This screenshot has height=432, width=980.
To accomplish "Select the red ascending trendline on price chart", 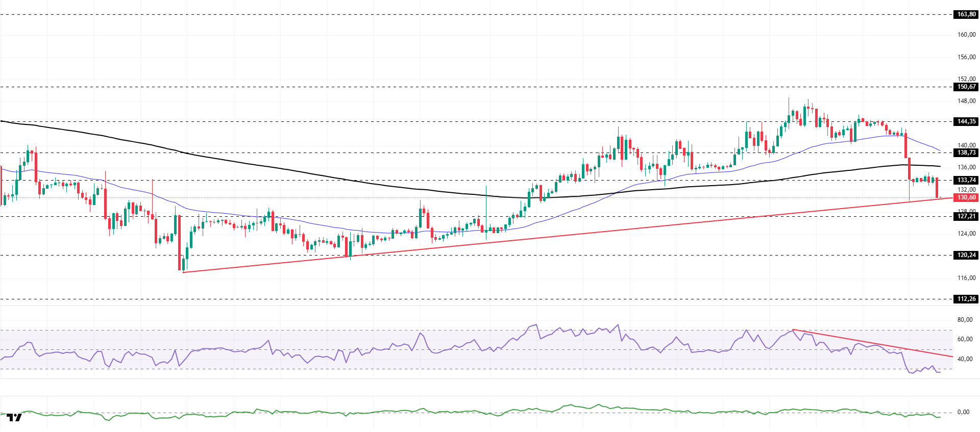I will 561,235.
